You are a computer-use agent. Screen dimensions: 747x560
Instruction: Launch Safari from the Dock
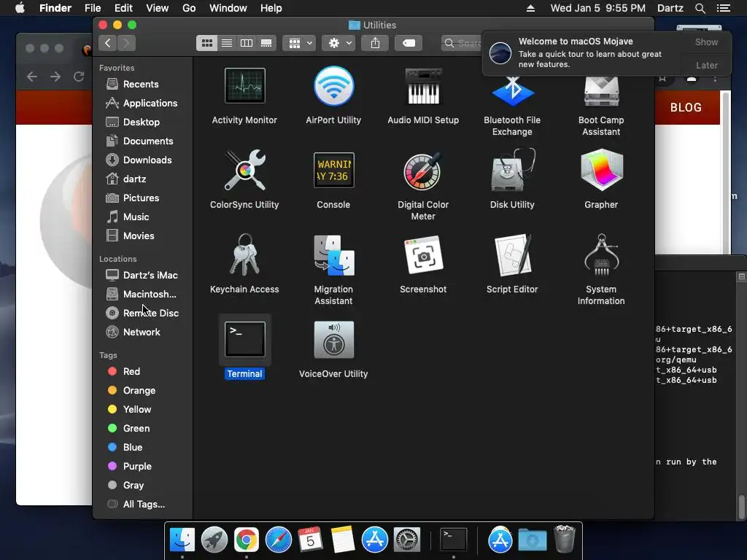278,540
